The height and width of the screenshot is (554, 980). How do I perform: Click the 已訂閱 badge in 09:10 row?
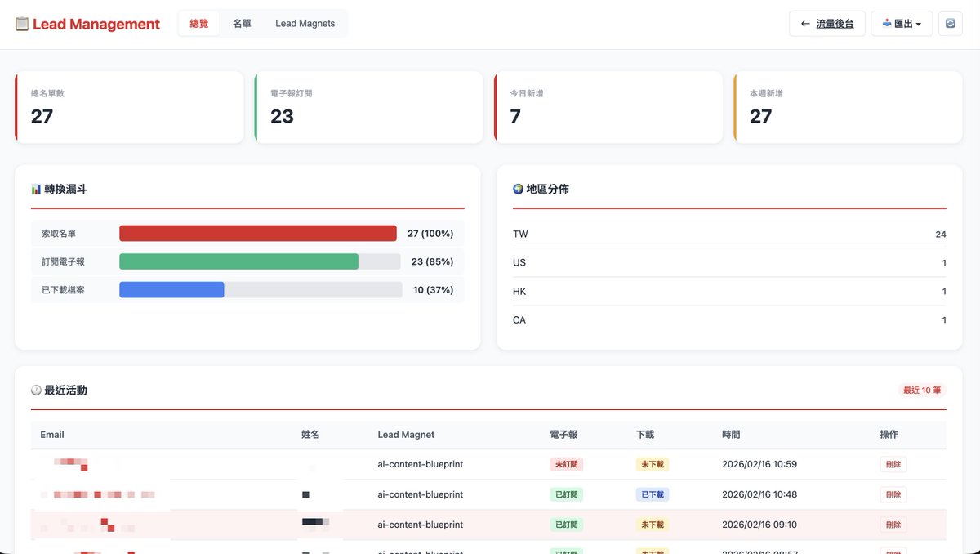(567, 525)
